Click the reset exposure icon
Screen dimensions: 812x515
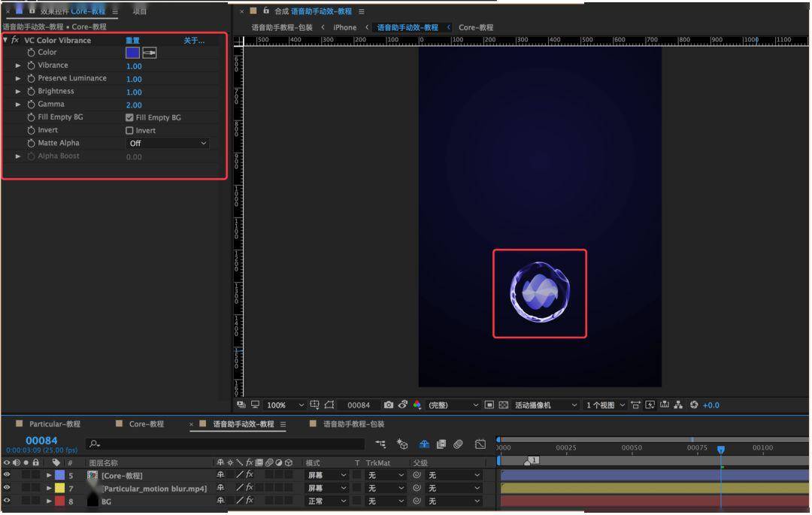[694, 404]
